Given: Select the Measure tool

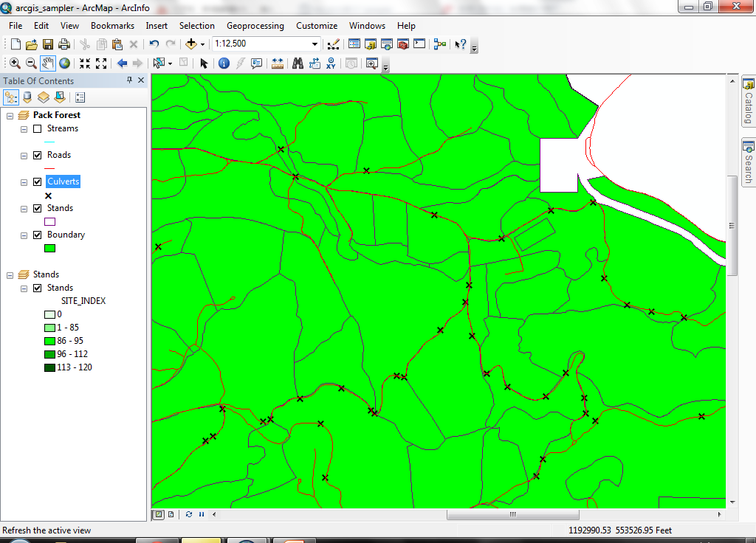Looking at the screenshot, I should pos(278,63).
